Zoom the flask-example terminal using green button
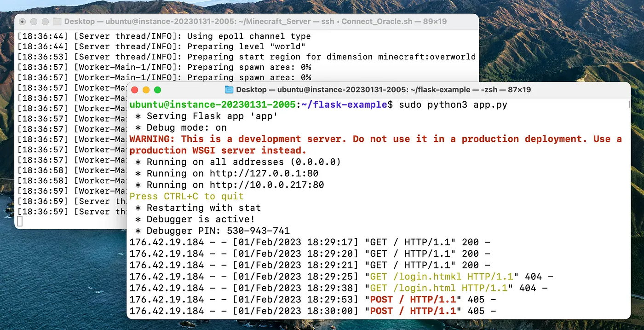Viewport: 644px width, 330px height. (158, 90)
